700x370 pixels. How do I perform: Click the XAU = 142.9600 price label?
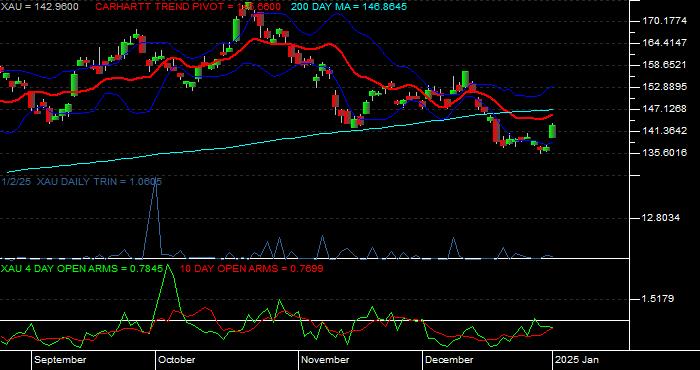coord(40,7)
